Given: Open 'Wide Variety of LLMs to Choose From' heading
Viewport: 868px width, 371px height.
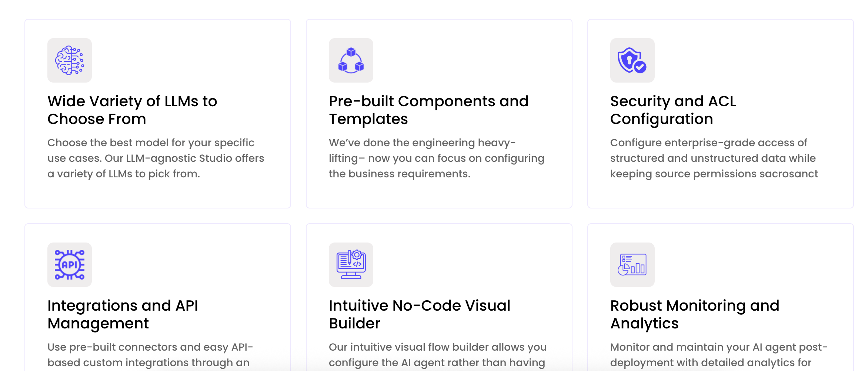Looking at the screenshot, I should [x=132, y=110].
